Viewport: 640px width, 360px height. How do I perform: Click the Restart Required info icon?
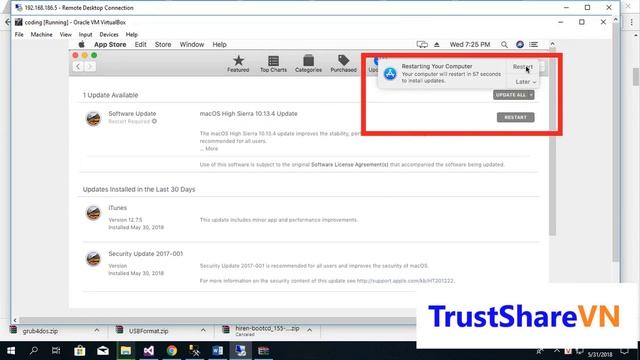click(154, 121)
